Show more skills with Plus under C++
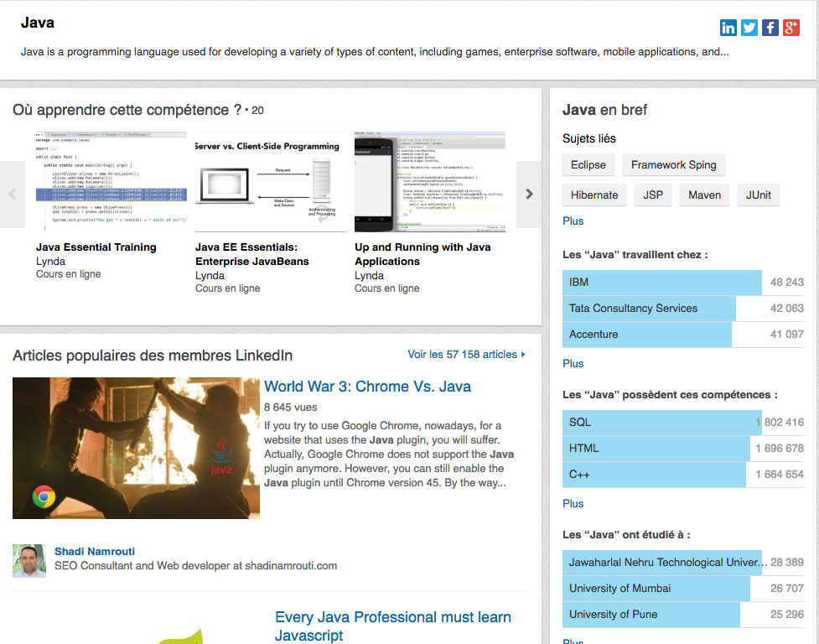Image resolution: width=819 pixels, height=644 pixels. pos(573,504)
